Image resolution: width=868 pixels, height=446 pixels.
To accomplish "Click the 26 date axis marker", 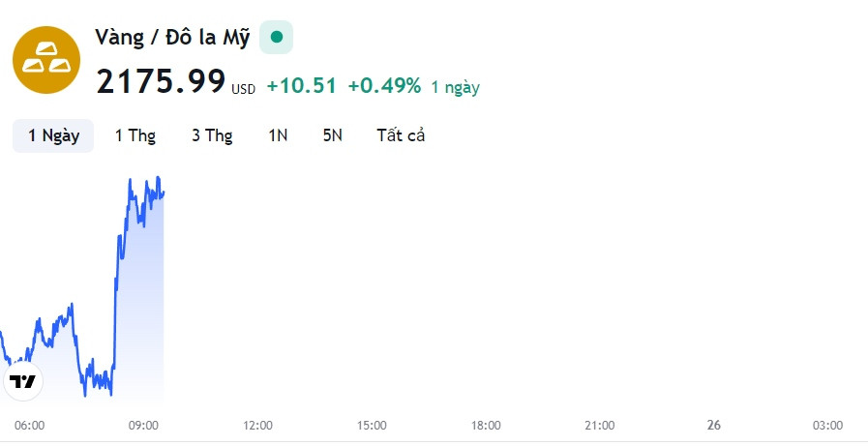I will tap(713, 426).
